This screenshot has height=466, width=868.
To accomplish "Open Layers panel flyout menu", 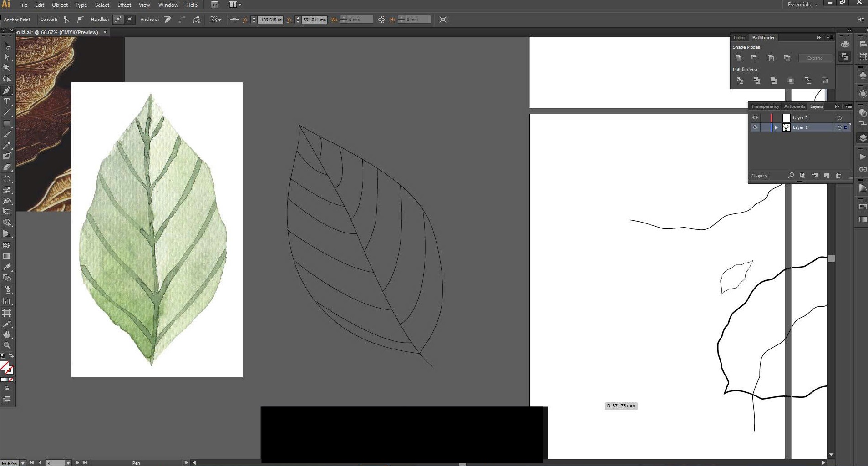I will pyautogui.click(x=848, y=106).
